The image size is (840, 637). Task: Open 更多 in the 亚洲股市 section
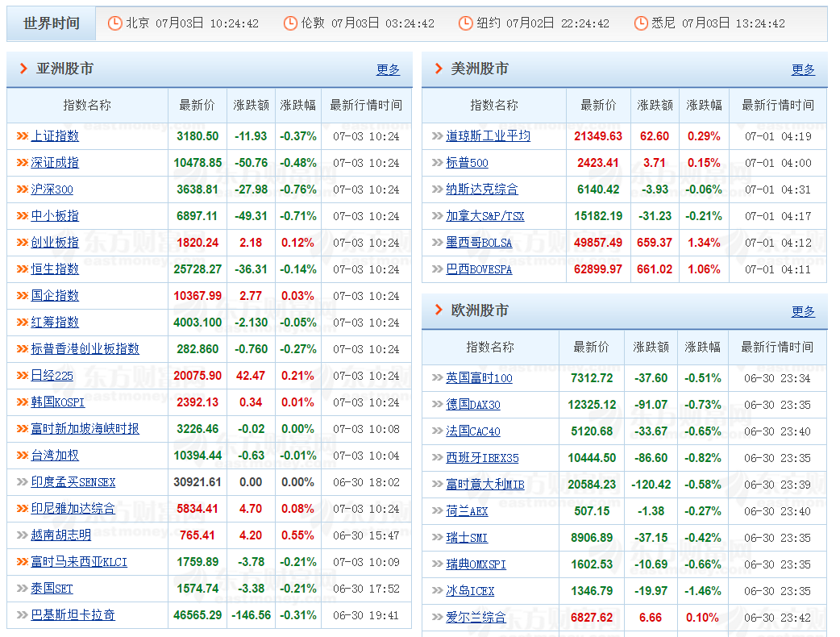pyautogui.click(x=388, y=69)
